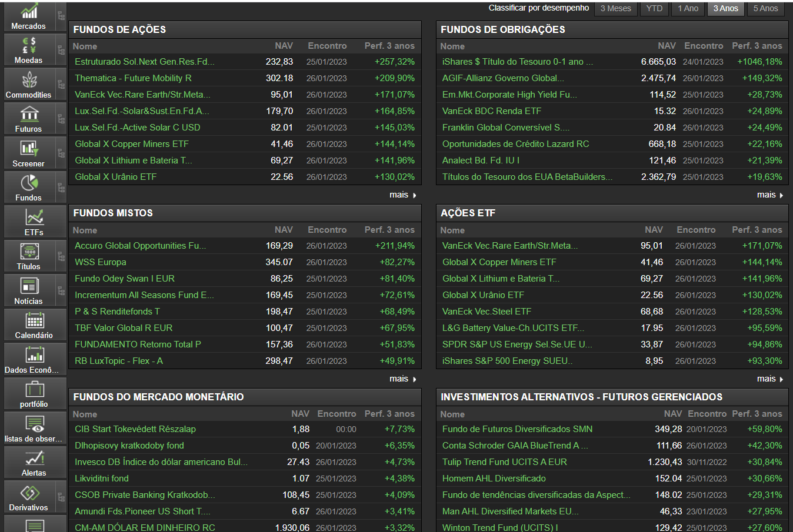
Task: Open Homem AHL Diversificado fund
Action: [494, 479]
